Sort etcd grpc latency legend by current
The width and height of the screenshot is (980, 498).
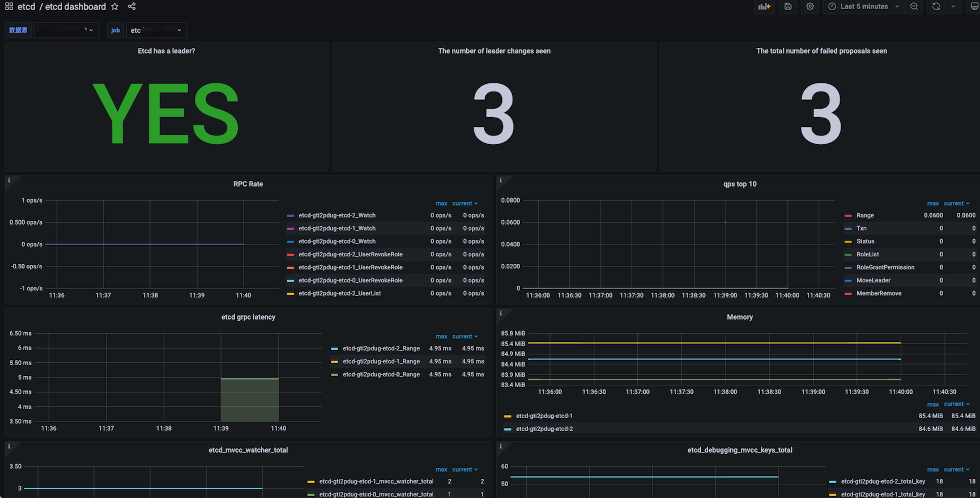tap(465, 337)
